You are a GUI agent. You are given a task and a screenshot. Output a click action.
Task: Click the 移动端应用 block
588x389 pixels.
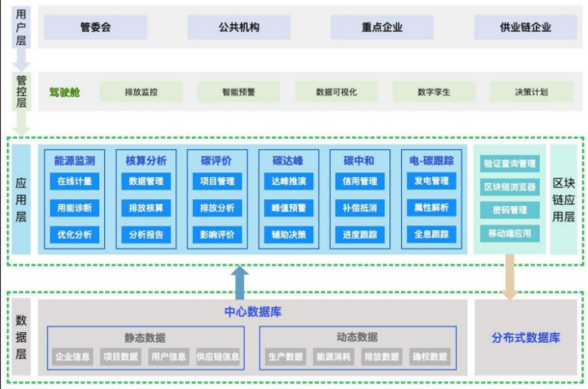point(510,233)
